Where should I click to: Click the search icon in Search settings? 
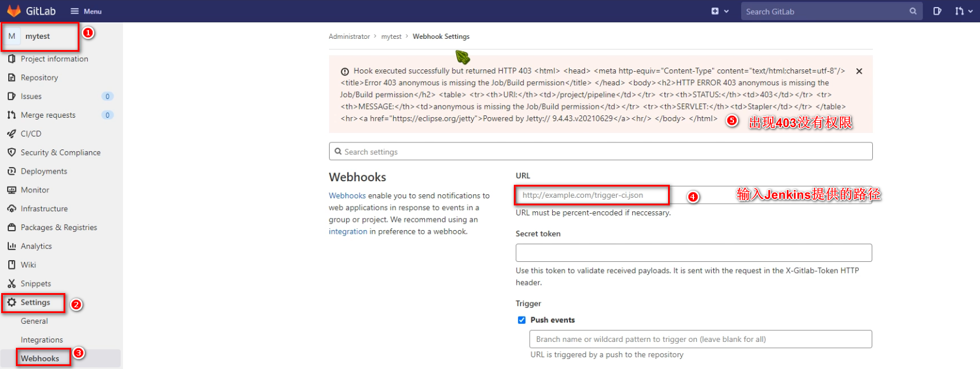pos(338,151)
